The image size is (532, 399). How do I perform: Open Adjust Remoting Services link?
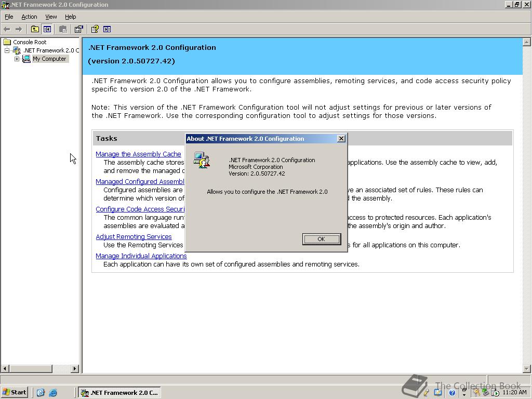(134, 236)
